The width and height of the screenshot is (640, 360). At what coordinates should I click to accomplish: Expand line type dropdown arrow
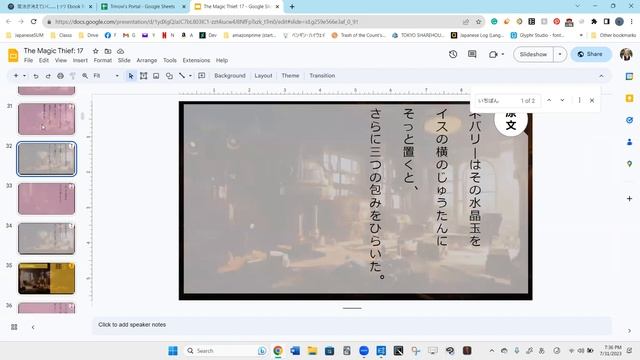point(190,76)
